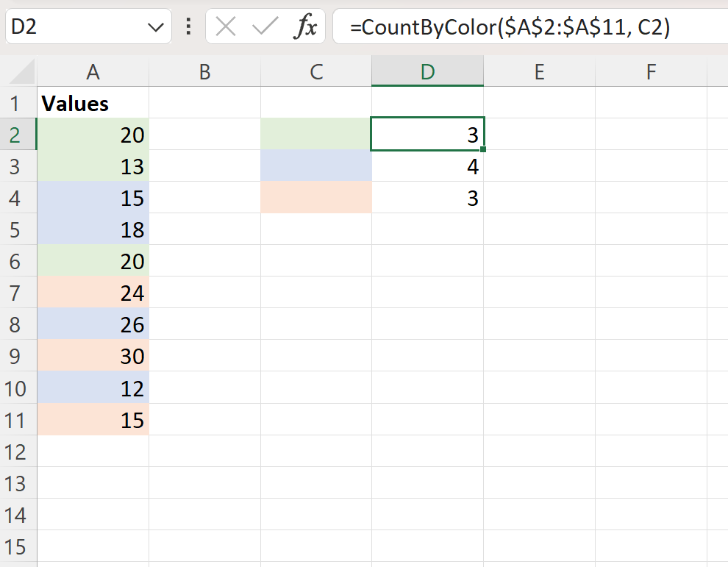728x567 pixels.
Task: Select cell D4 showing count 3
Action: point(427,197)
